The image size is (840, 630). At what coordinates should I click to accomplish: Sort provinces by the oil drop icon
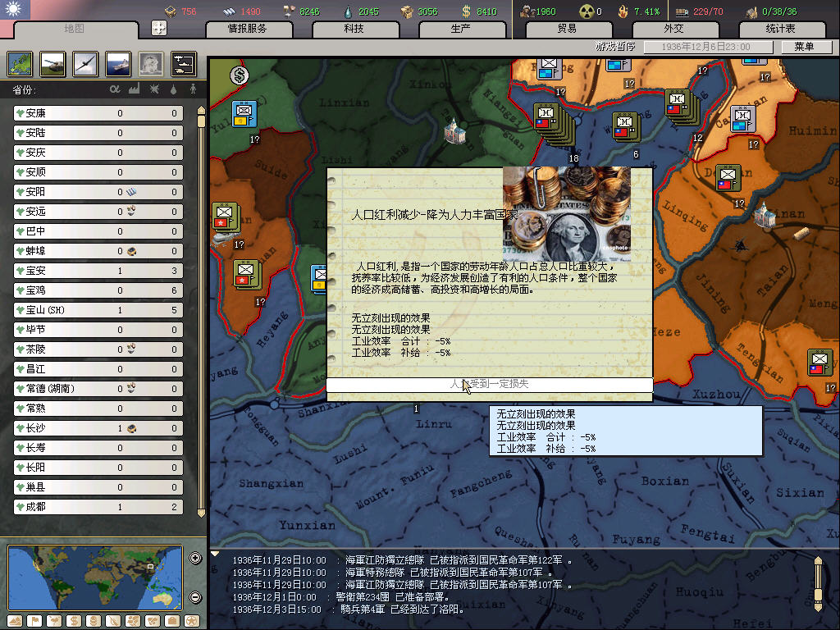174,89
